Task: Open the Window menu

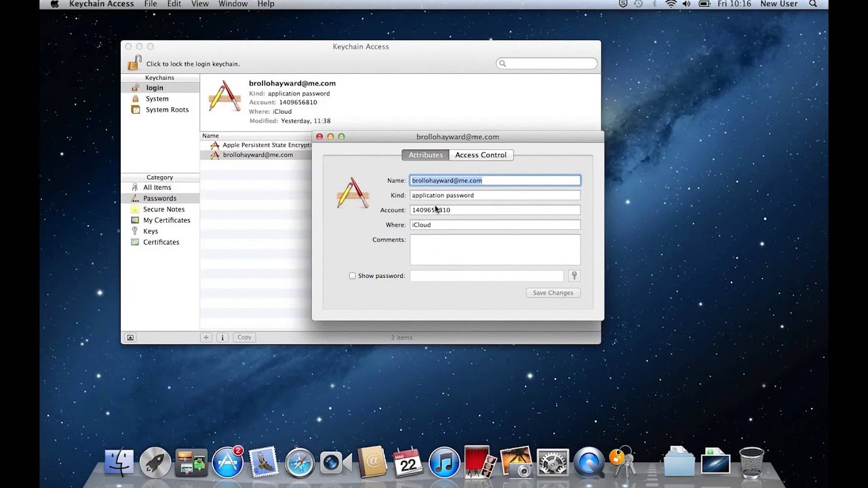Action: click(x=233, y=4)
